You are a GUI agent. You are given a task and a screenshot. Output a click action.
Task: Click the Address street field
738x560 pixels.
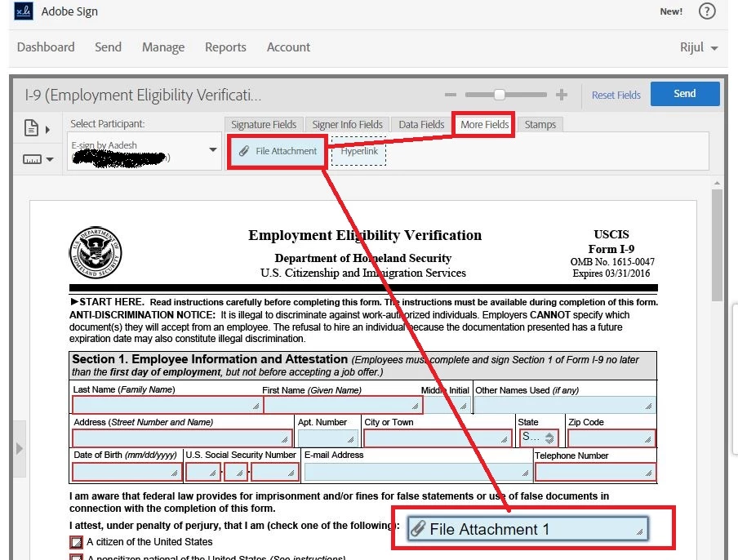182,438
